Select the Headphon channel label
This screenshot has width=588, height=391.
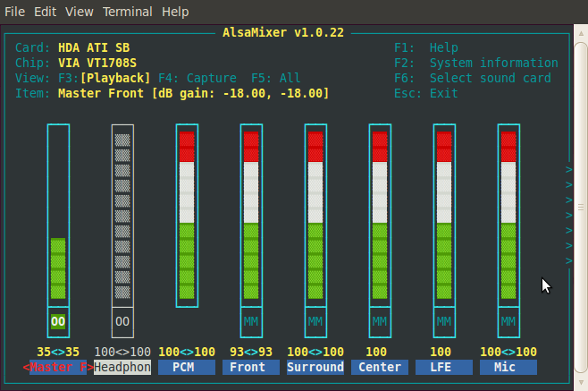[122, 367]
